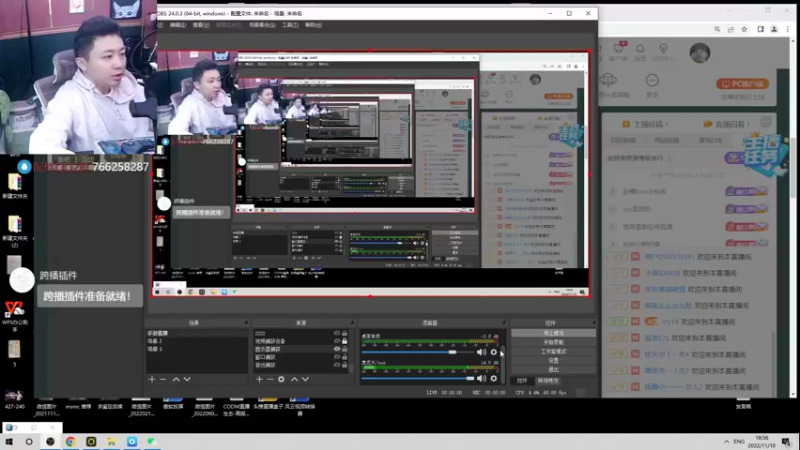Toggle visibility of 显示器捕获 source

pos(337,349)
